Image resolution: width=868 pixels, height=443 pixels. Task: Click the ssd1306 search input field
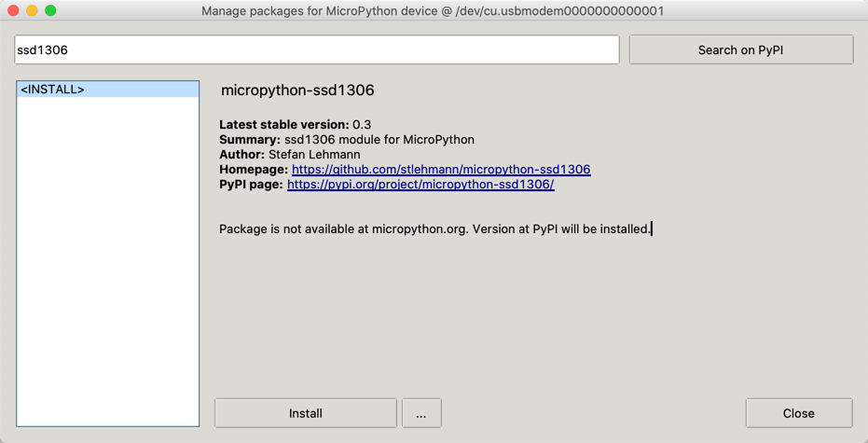[x=317, y=49]
